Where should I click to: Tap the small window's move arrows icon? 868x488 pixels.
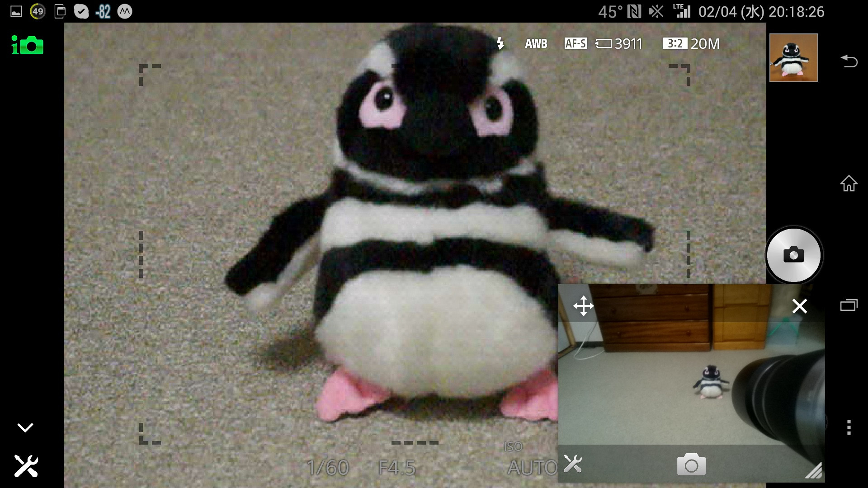coord(583,306)
